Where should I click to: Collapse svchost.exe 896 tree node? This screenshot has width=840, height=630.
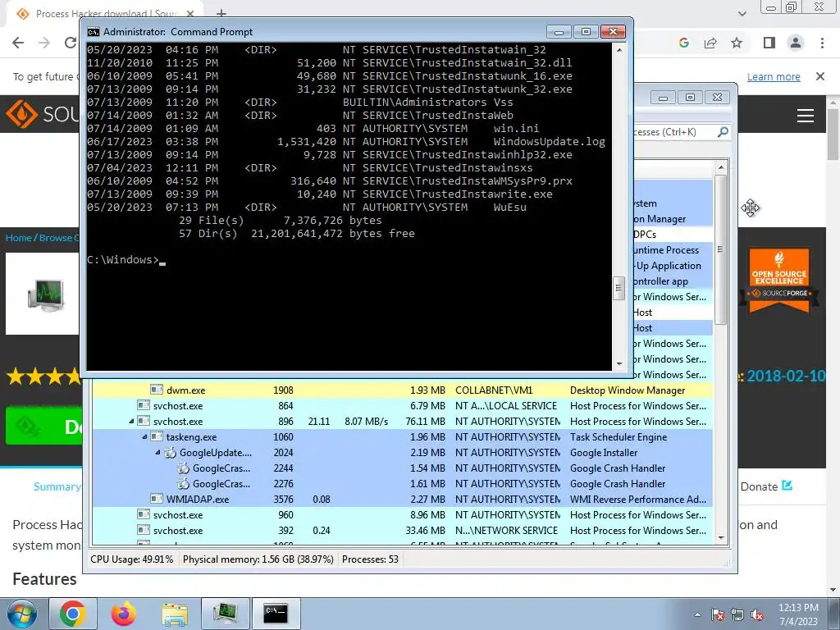pyautogui.click(x=131, y=421)
